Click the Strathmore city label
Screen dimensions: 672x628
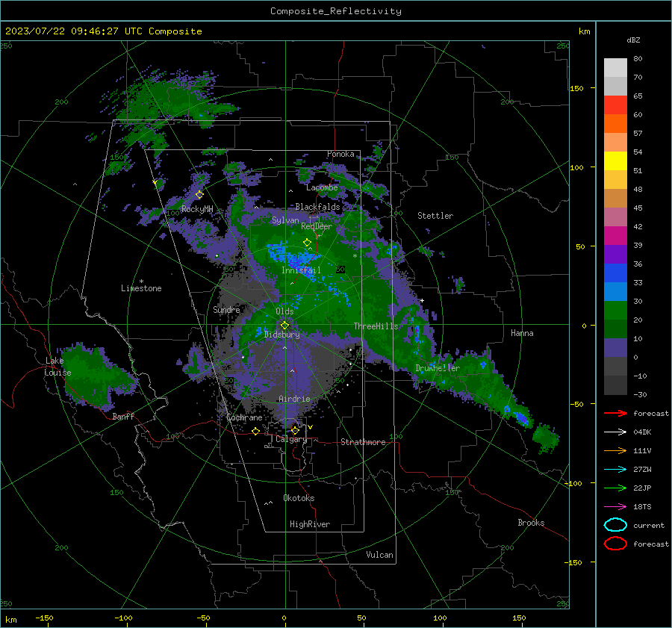(363, 442)
